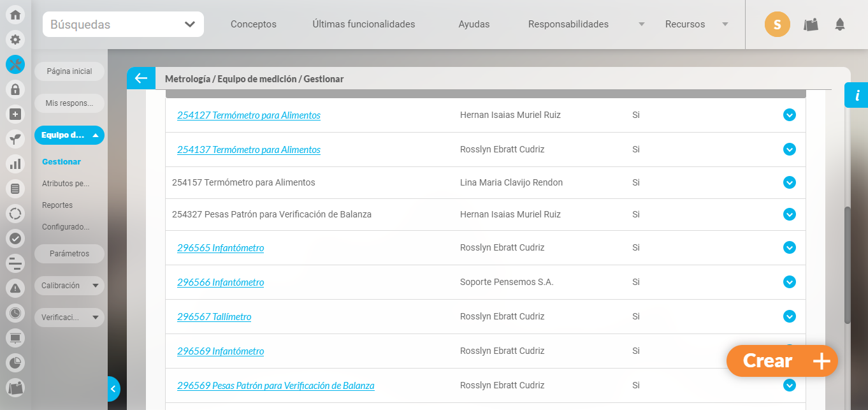Expand options for row 296566 Infantómetro
868x410 pixels.
click(789, 282)
